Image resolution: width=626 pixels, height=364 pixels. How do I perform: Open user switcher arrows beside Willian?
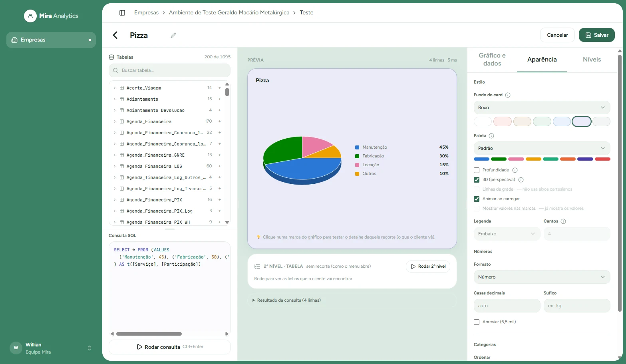pyautogui.click(x=89, y=348)
